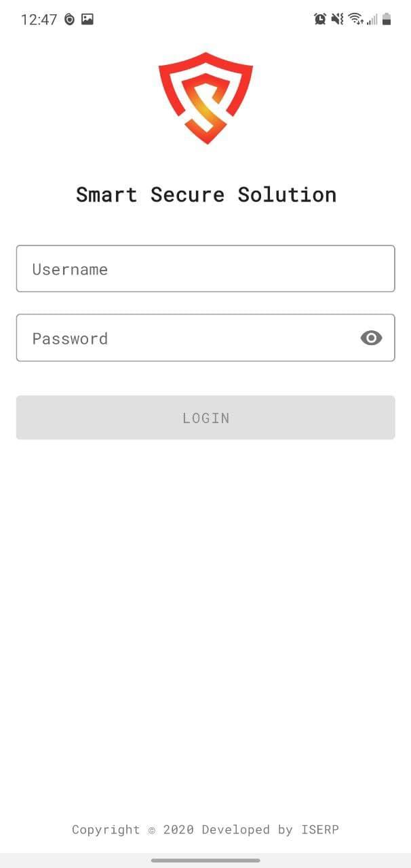Tap the Wi-Fi status icon
411x868 pixels.
(x=355, y=19)
